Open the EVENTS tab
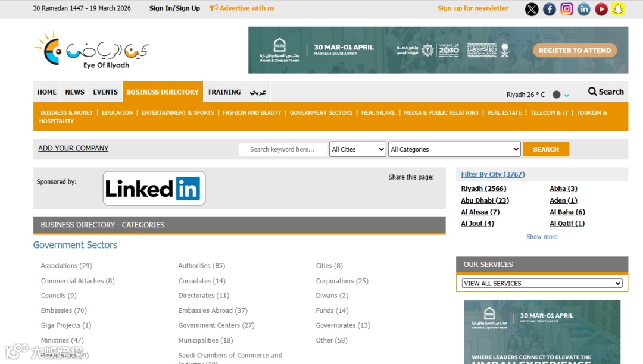The width and height of the screenshot is (643, 364). point(105,92)
